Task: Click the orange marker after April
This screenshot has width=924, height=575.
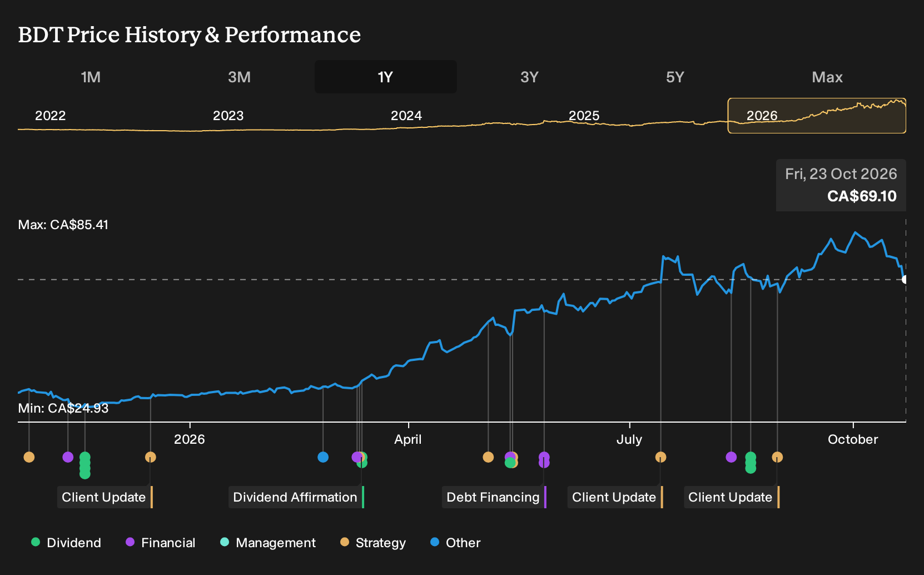Action: point(488,457)
